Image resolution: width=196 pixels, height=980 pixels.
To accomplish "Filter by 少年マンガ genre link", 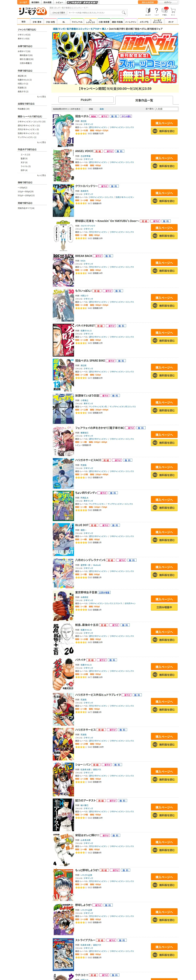I will pyautogui.click(x=24, y=35).
